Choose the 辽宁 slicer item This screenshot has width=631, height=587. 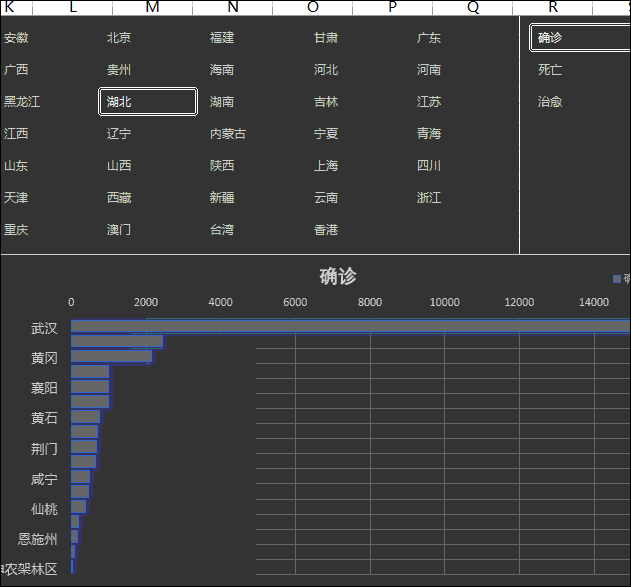119,133
